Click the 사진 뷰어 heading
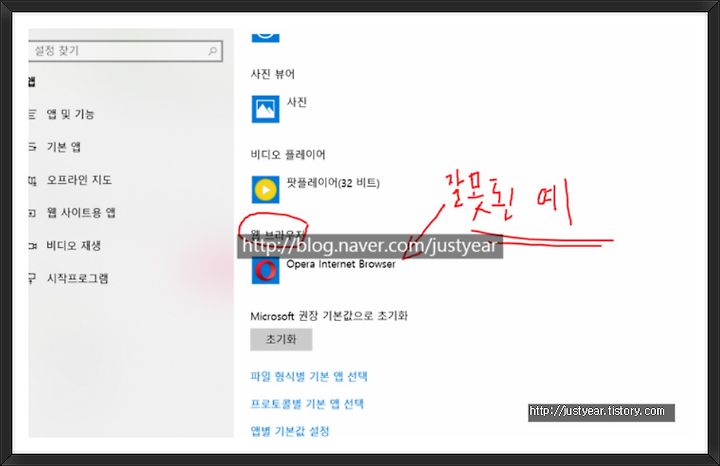720x466 pixels. point(273,74)
